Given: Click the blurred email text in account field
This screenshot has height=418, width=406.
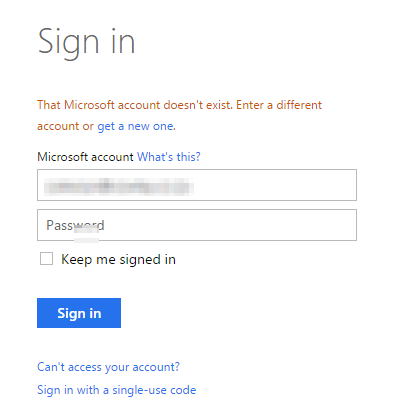Looking at the screenshot, I should [119, 186].
